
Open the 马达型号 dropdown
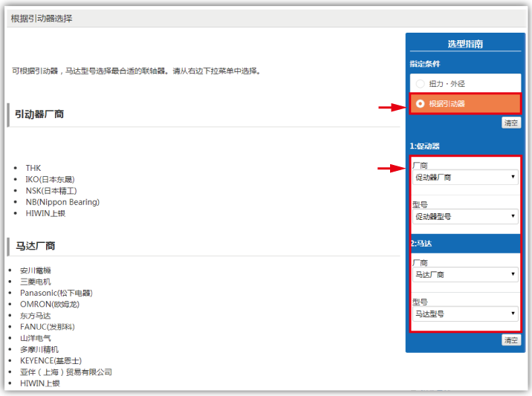[x=465, y=314]
